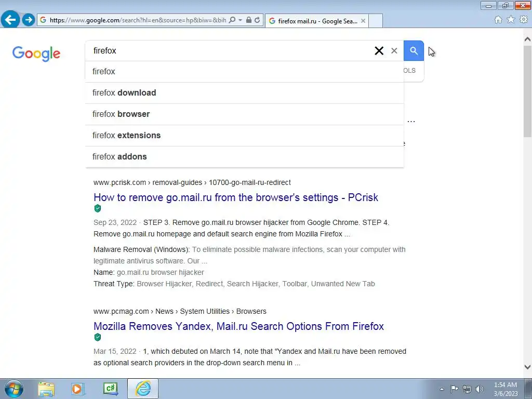Image resolution: width=532 pixels, height=399 pixels.
Task: Show hidden system tray icons
Action: [x=442, y=389]
